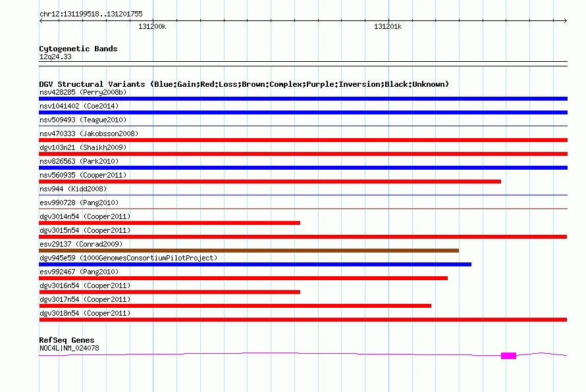
Task: Click the 12q24.33 band label
Action: click(x=55, y=57)
